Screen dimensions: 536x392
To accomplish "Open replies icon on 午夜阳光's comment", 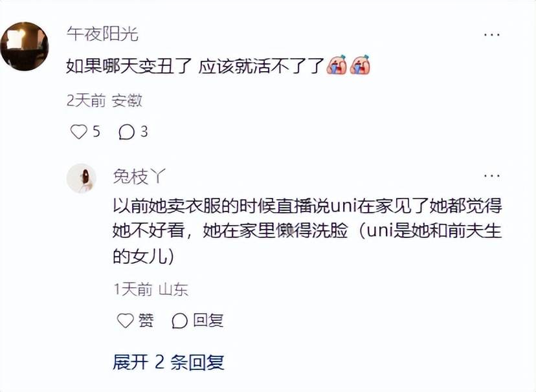I will (126, 132).
